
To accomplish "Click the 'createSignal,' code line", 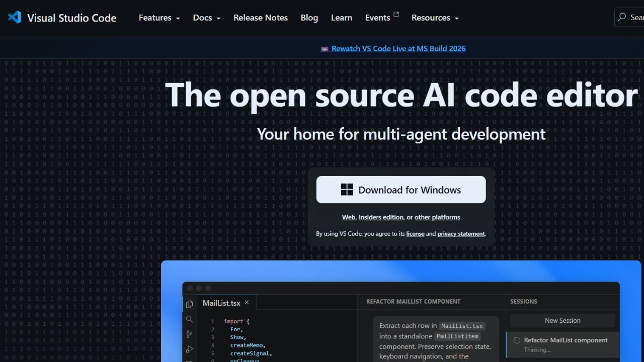I will (x=251, y=353).
